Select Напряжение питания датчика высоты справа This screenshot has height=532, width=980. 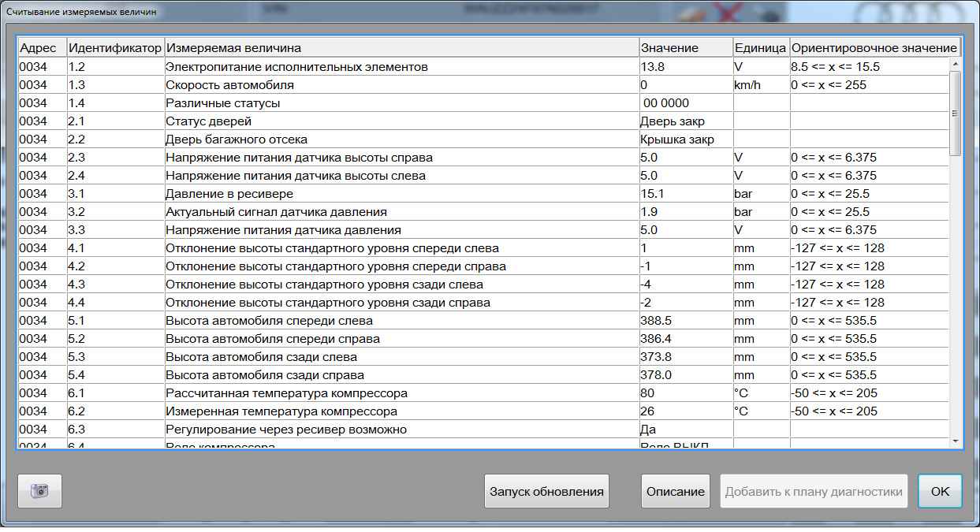point(483,158)
